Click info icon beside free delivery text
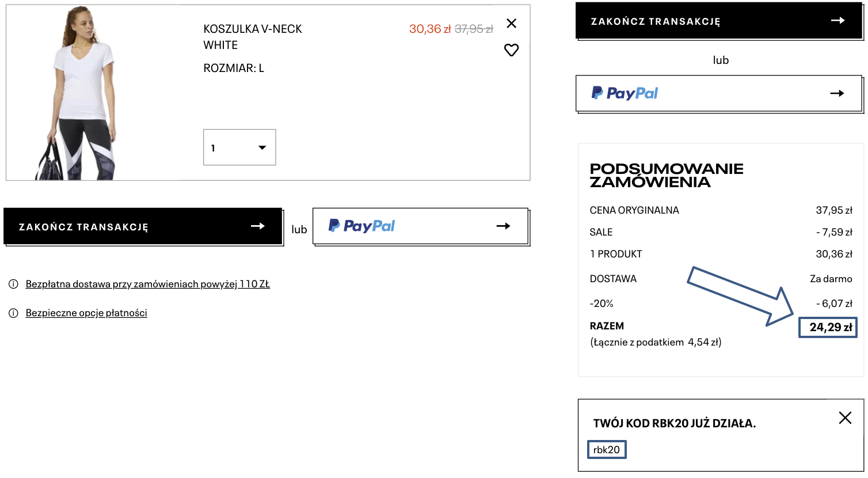868x478 pixels. coord(13,284)
